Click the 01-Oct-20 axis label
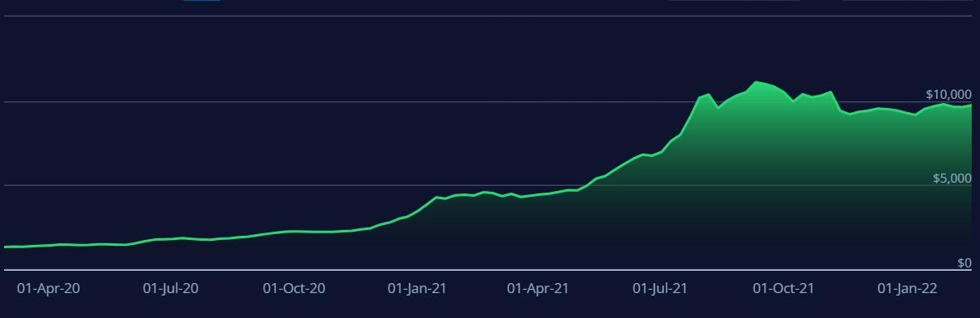Screen dimensions: 980x318 coord(294,289)
